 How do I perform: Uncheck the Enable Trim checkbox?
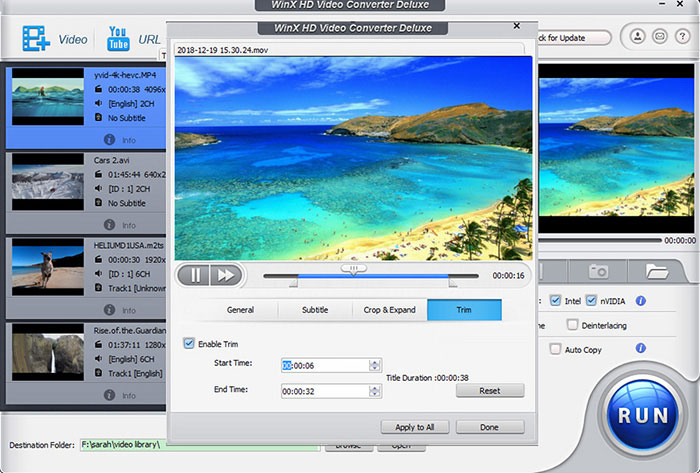pyautogui.click(x=189, y=343)
